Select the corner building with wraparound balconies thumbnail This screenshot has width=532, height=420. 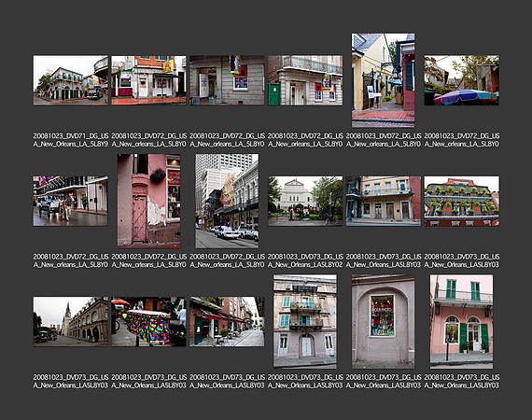71,80
